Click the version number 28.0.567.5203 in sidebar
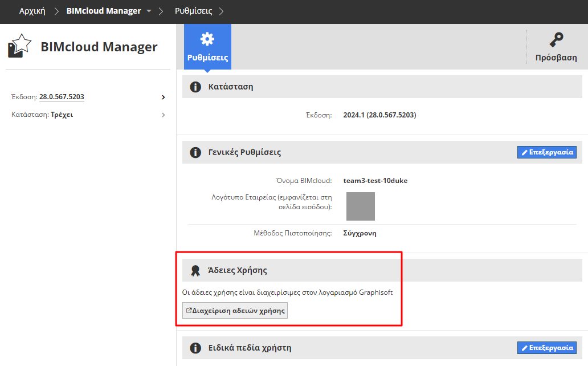The width and height of the screenshot is (588, 366). click(62, 97)
